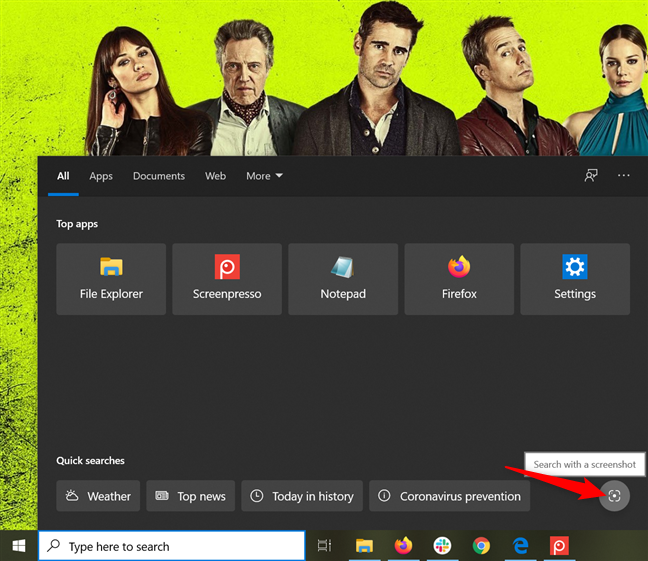Open the feedback icon in search header

tap(591, 175)
